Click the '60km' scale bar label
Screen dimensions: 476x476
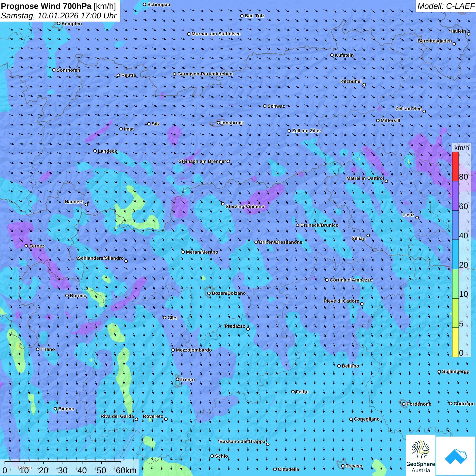click(126, 470)
